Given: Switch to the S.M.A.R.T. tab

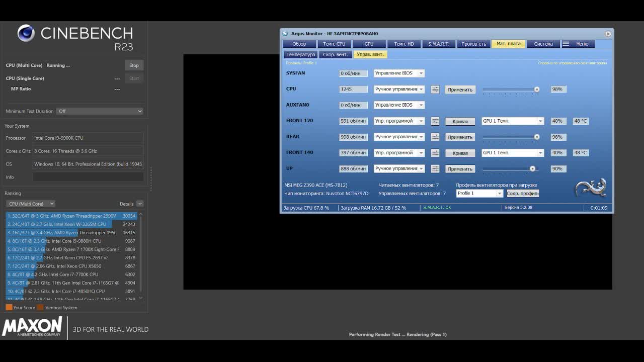Looking at the screenshot, I should click(439, 44).
